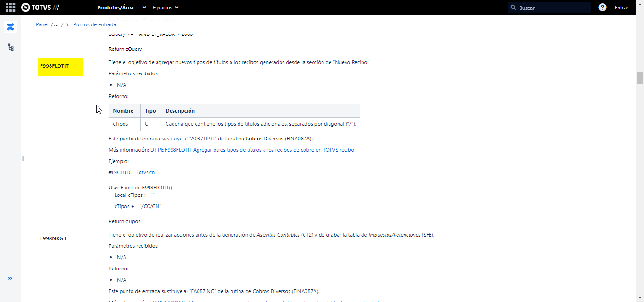Expand the sidebar with the double chevron
This screenshot has width=644, height=302.
(10, 278)
